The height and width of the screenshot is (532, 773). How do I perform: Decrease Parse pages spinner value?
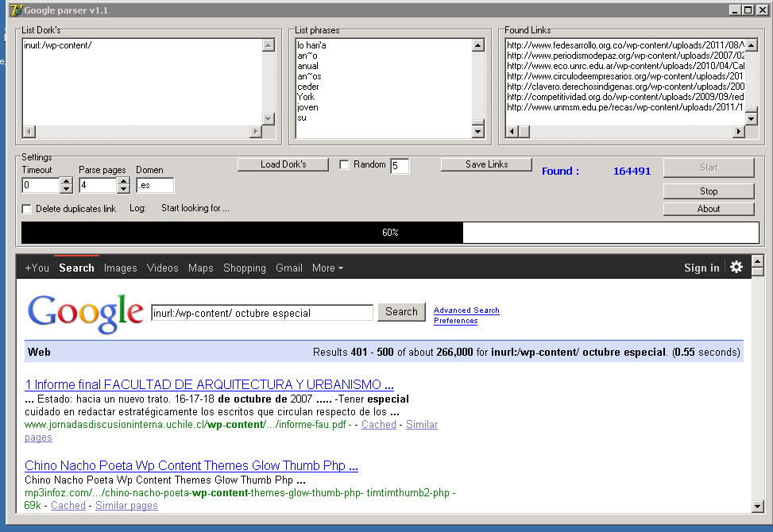pyautogui.click(x=123, y=189)
